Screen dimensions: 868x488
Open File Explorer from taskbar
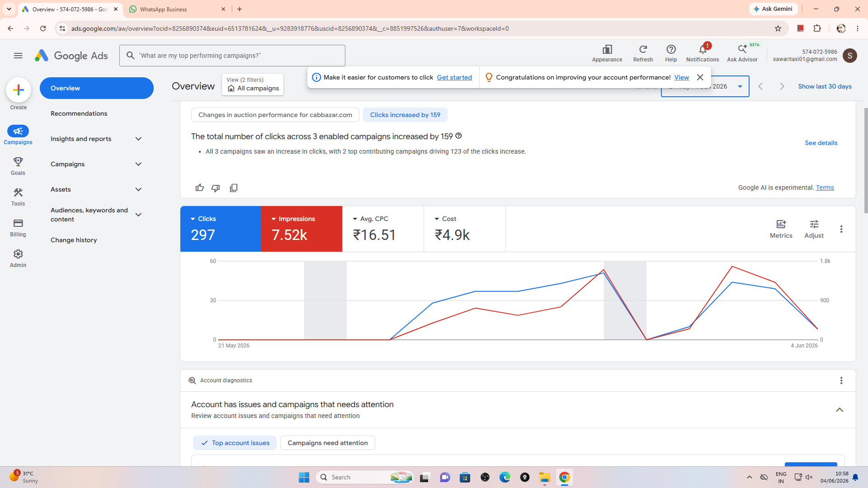[544, 477]
